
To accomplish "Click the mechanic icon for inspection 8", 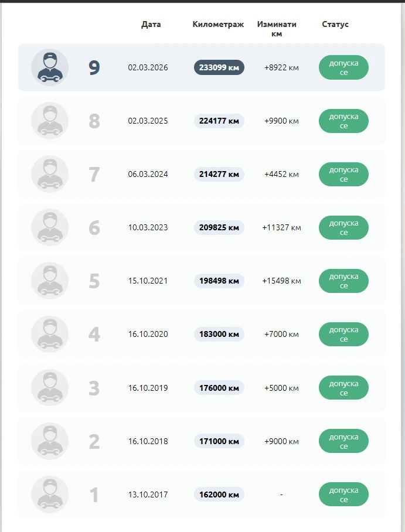I will [x=50, y=121].
